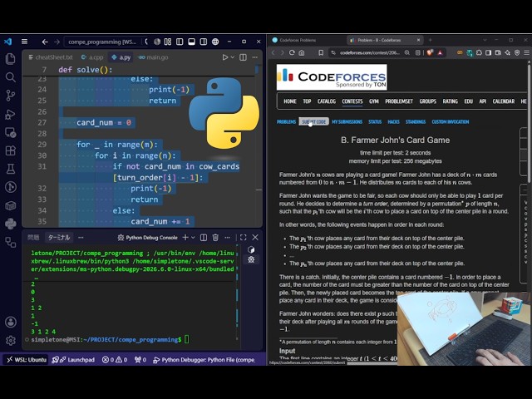The height and width of the screenshot is (399, 532).
Task: Click the Codeforces logo
Action: pos(332,77)
